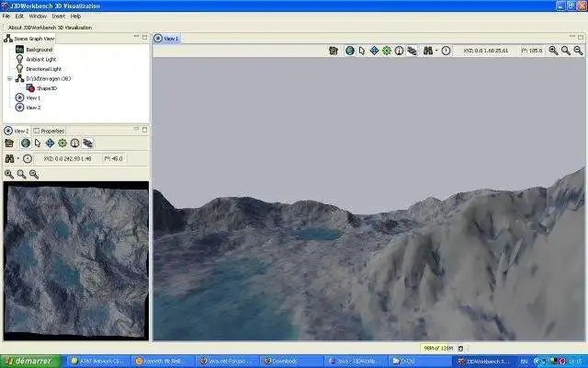Maximize the Scene Graph View panel
Screen dimensions: 588x368
pyautogui.click(x=145, y=37)
